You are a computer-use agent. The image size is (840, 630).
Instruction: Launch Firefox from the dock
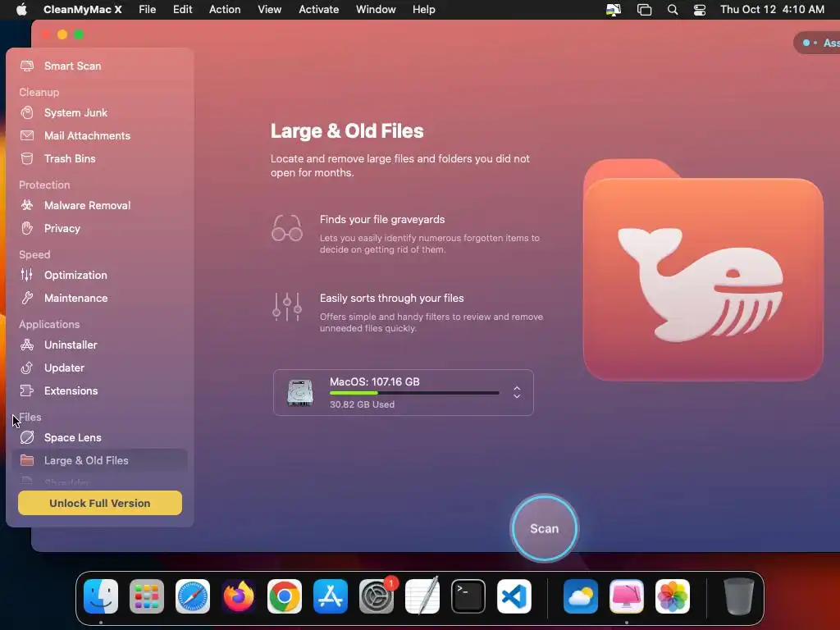click(239, 596)
